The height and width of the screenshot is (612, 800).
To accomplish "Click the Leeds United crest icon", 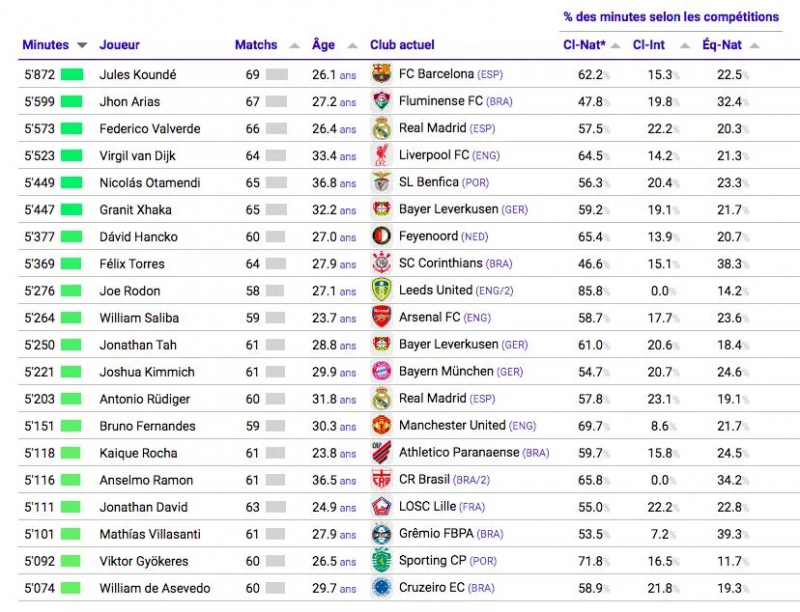I will (381, 291).
